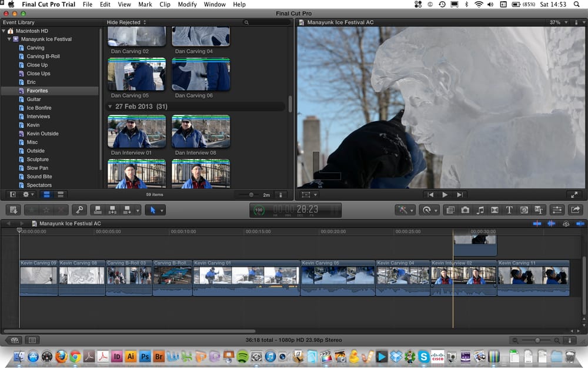
Task: Adjust the browser clip duration slider
Action: click(251, 195)
